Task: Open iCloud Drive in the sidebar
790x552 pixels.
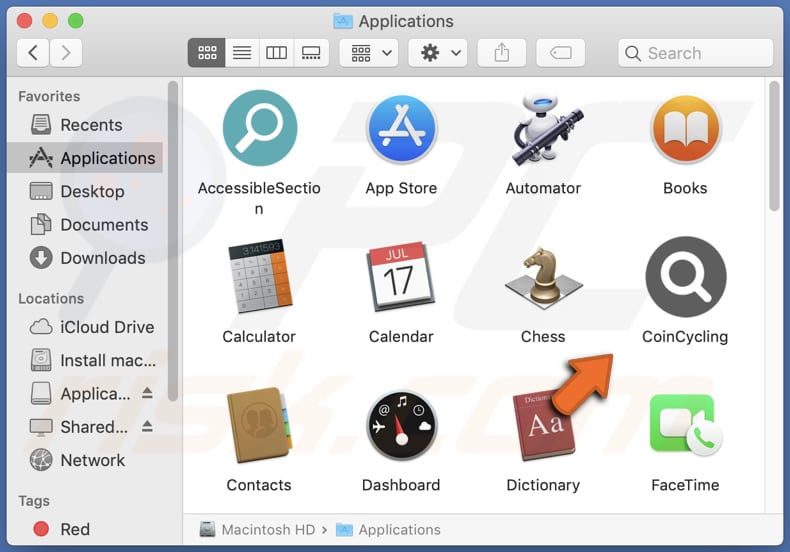Action: click(85, 327)
